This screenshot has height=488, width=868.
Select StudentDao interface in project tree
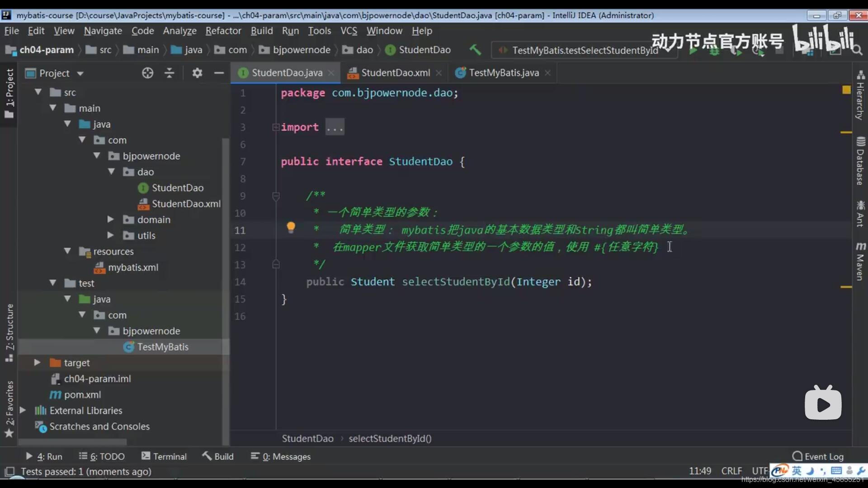pos(170,188)
